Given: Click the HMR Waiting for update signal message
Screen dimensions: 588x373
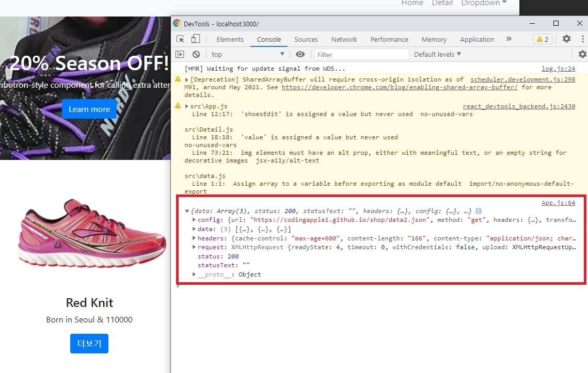Looking at the screenshot, I should point(265,69).
